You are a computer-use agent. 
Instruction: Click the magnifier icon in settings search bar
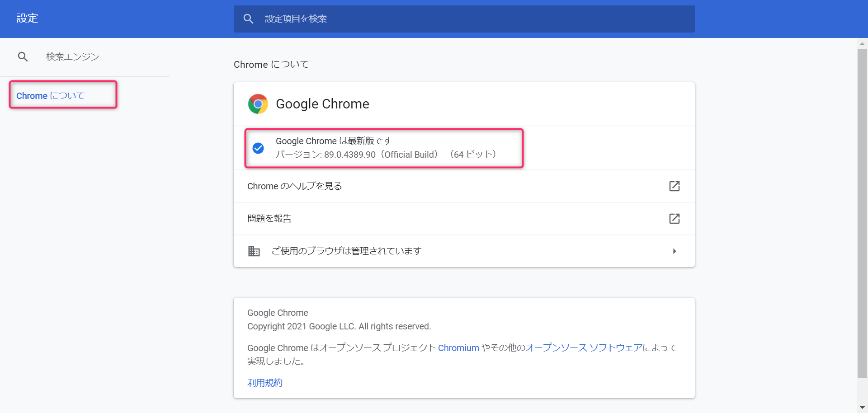coord(248,19)
